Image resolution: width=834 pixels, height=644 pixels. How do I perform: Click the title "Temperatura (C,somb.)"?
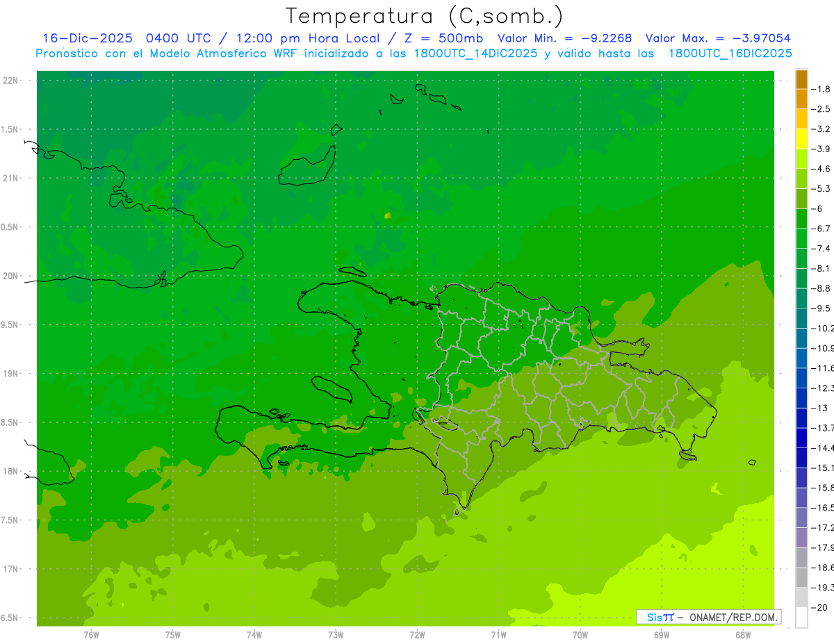tap(425, 16)
